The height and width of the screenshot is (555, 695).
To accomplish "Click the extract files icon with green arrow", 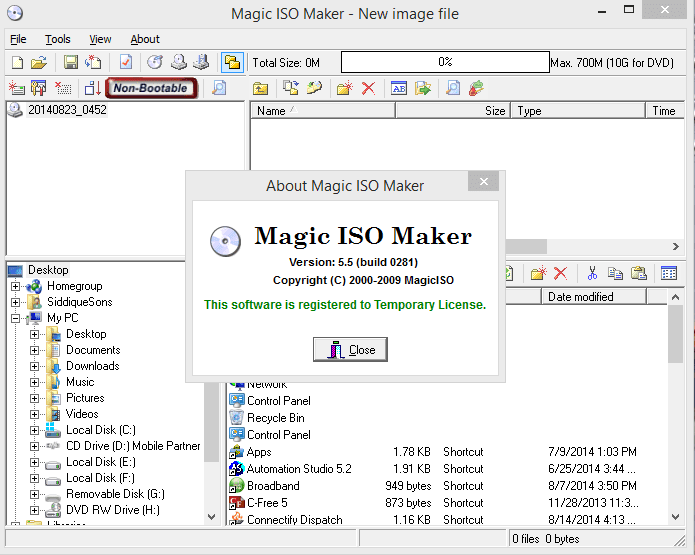I will coord(423,88).
